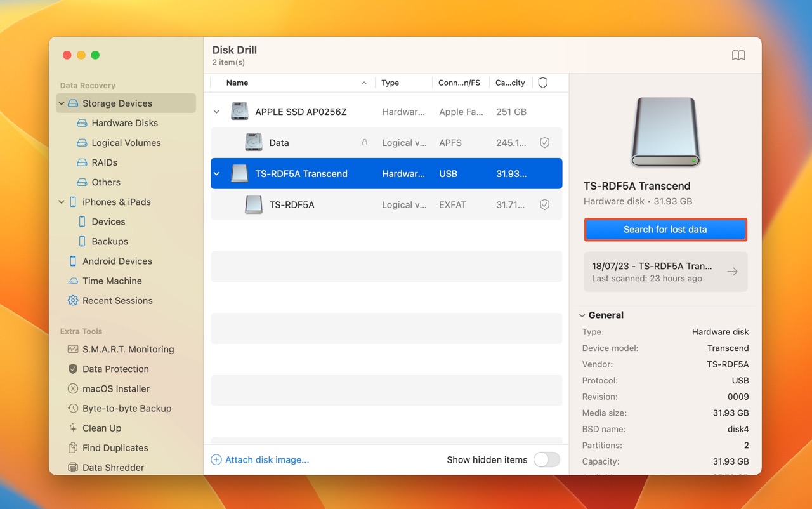This screenshot has width=812, height=509.
Task: Click the Device model value Transcend
Action: click(x=728, y=348)
